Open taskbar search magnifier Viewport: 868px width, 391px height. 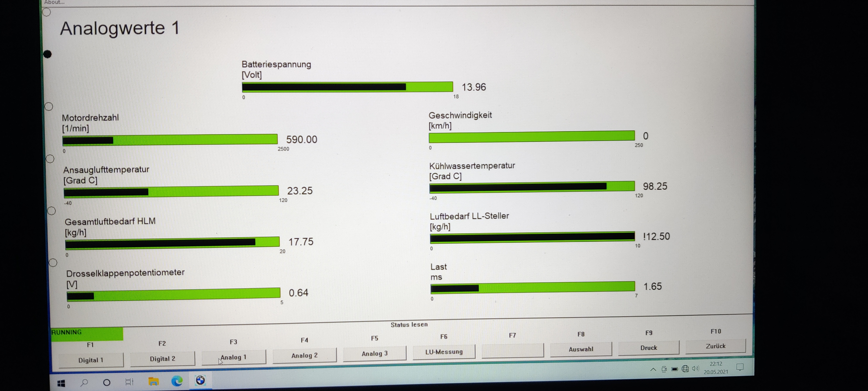pyautogui.click(x=84, y=383)
